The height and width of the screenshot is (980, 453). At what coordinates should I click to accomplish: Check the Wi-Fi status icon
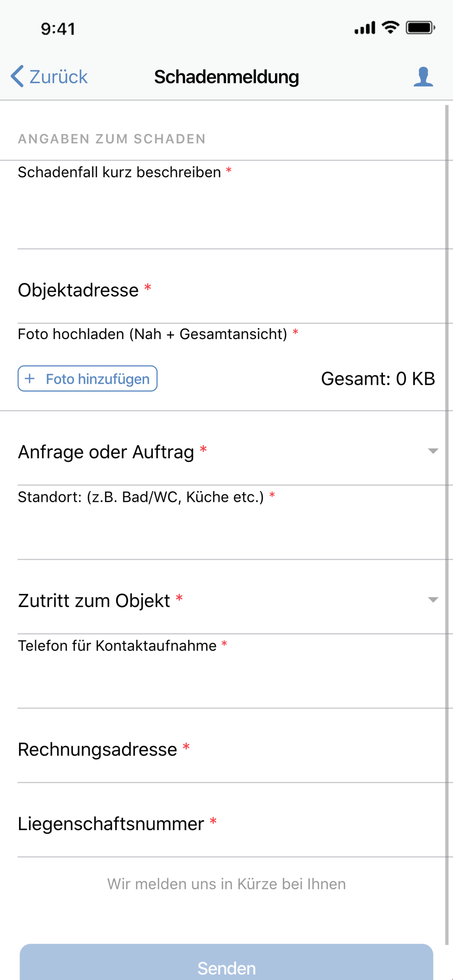point(390,27)
